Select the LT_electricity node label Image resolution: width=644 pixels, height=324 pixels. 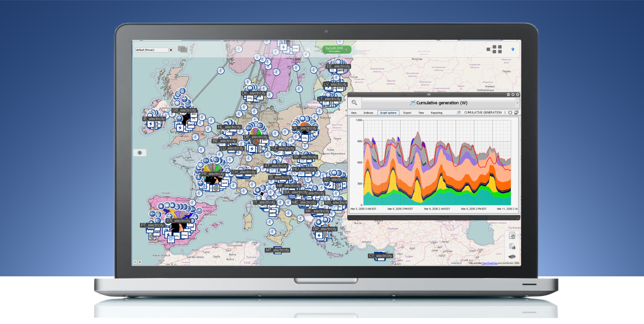click(329, 99)
